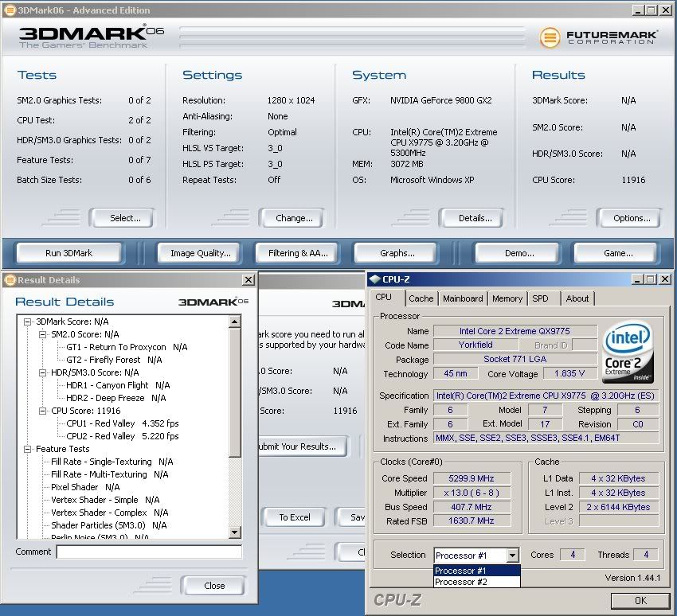Screen dimensions: 677x616
Task: Open the Memory tab
Action: pyautogui.click(x=507, y=298)
